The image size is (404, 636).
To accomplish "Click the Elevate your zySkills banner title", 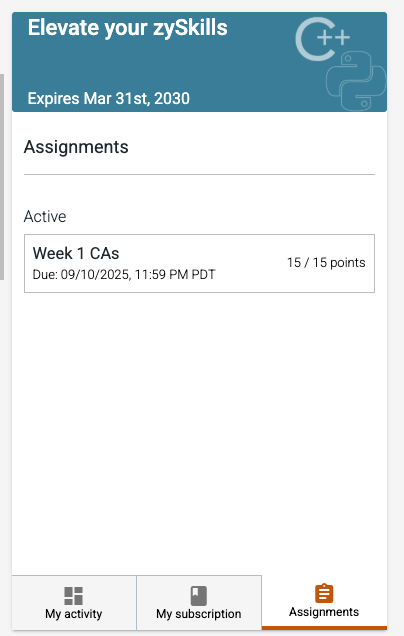I will 127,28.
